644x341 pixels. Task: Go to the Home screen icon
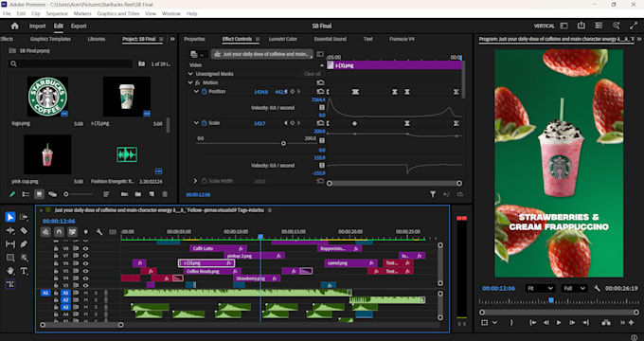pos(15,26)
